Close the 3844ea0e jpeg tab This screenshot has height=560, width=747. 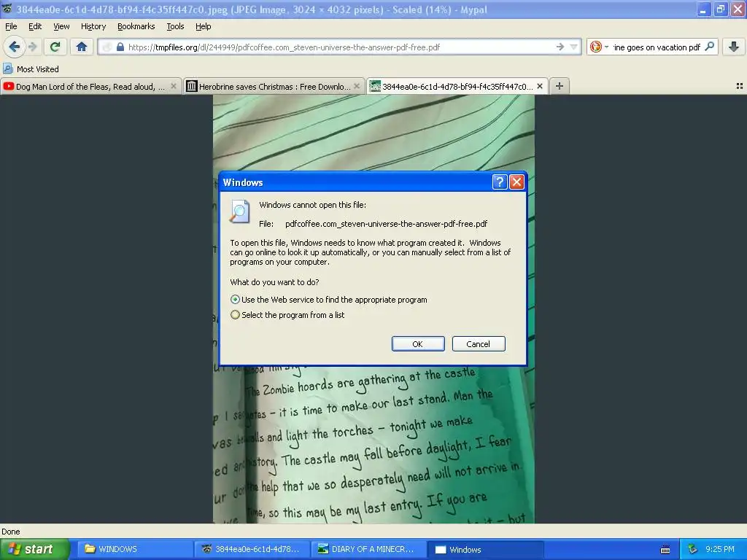[540, 86]
